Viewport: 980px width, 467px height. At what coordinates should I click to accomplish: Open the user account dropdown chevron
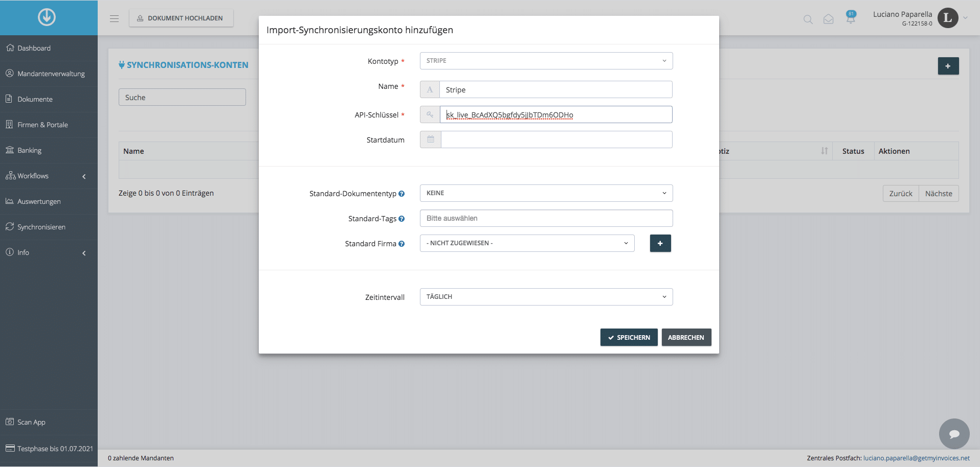pos(965,18)
